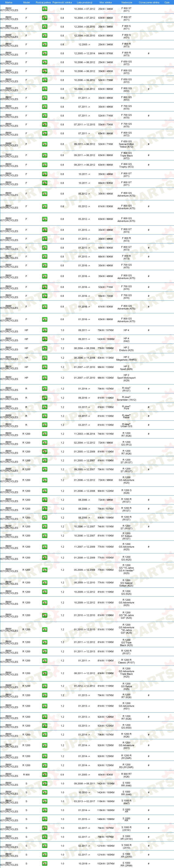The width and height of the screenshot is (174, 868).
Task: Click fuel icon in GS Adventure 30 Jahre row
Action: point(45,629)
